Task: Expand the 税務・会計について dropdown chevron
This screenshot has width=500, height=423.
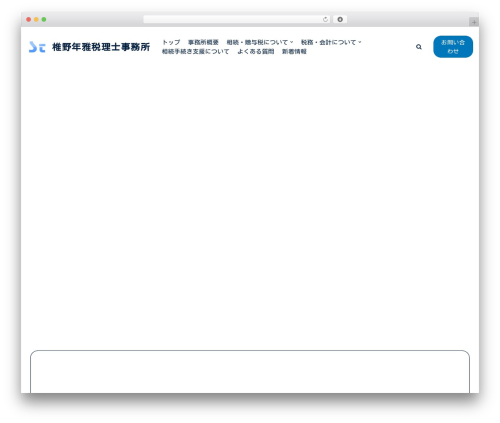Action: click(x=360, y=42)
